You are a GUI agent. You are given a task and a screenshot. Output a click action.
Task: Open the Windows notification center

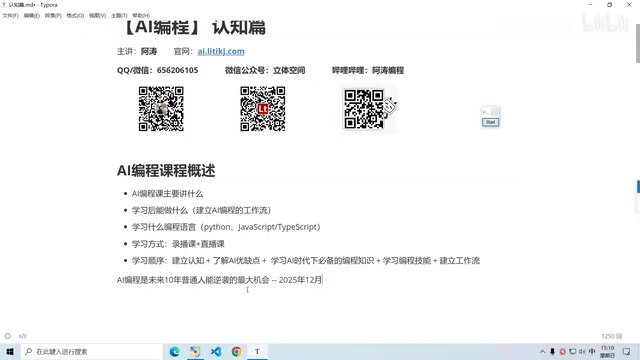(627, 351)
